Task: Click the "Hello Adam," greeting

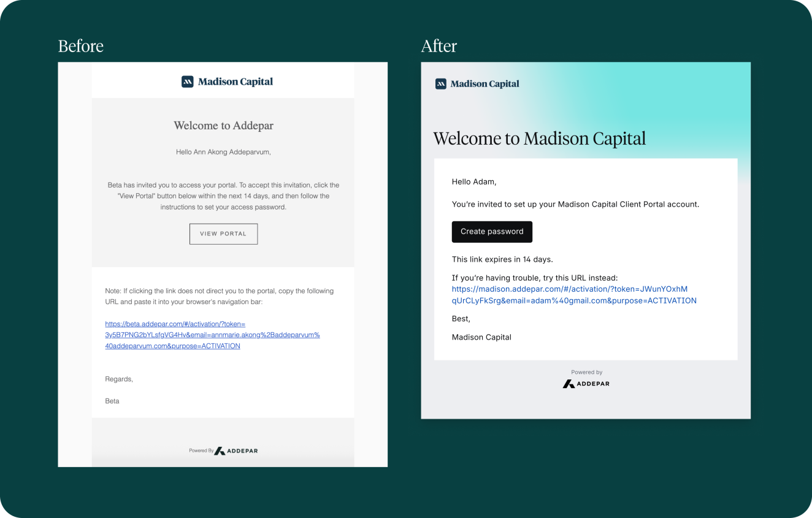Action: click(x=474, y=181)
